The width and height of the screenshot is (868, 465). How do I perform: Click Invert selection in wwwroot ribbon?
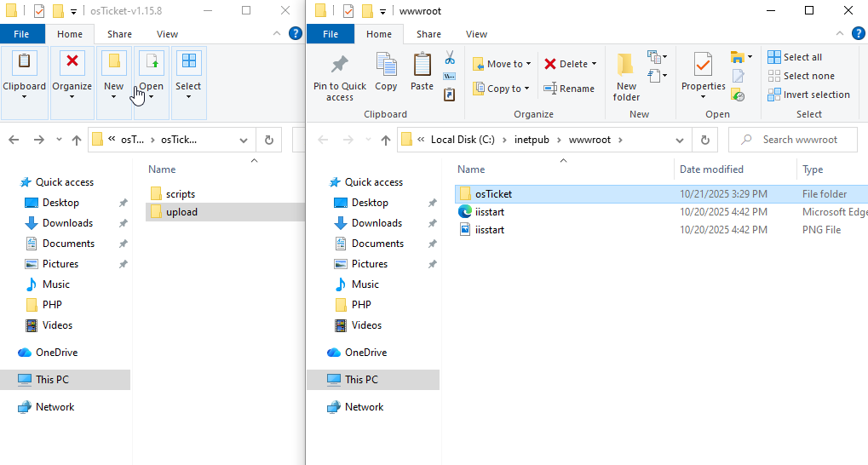point(808,95)
